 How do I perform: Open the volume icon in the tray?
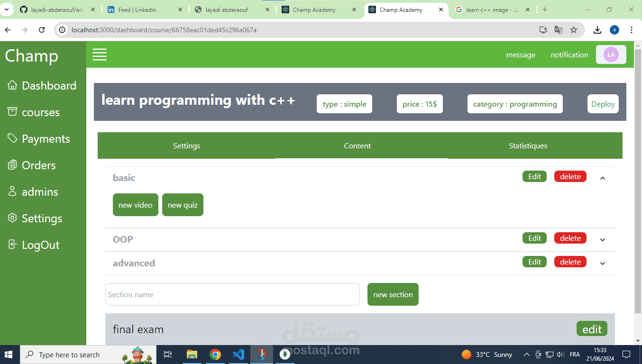point(560,355)
